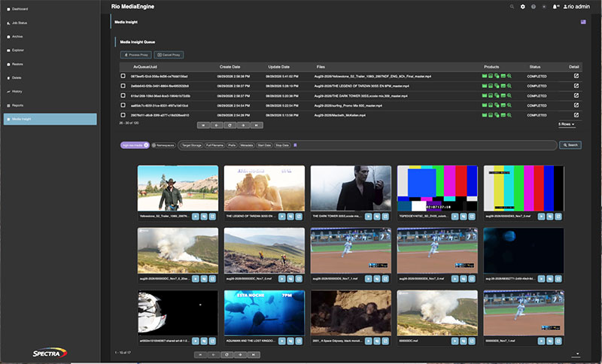Go to last page of queue table
Viewport: 602px width, 364px height.
(257, 125)
